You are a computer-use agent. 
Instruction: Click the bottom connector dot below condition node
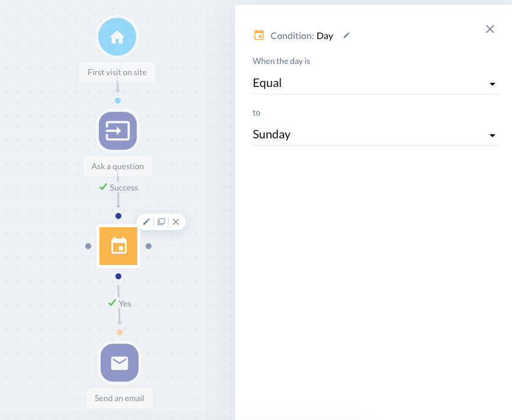pyautogui.click(x=118, y=276)
